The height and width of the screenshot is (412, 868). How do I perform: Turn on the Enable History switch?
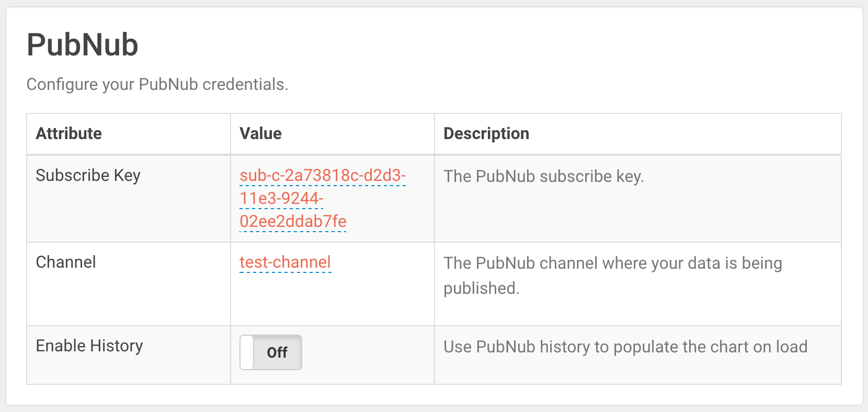(x=271, y=352)
